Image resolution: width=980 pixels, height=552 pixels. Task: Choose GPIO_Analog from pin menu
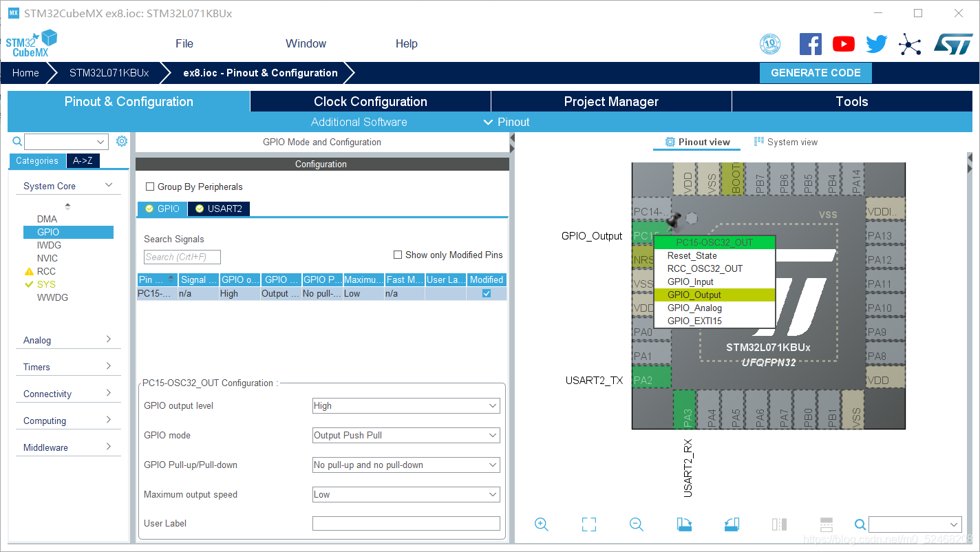714,308
